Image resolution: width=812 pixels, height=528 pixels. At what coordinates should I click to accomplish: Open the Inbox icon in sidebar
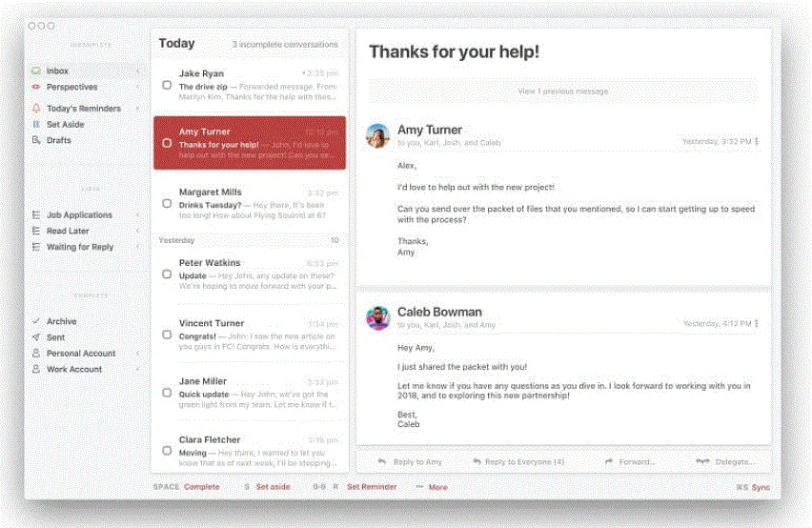pyautogui.click(x=36, y=71)
